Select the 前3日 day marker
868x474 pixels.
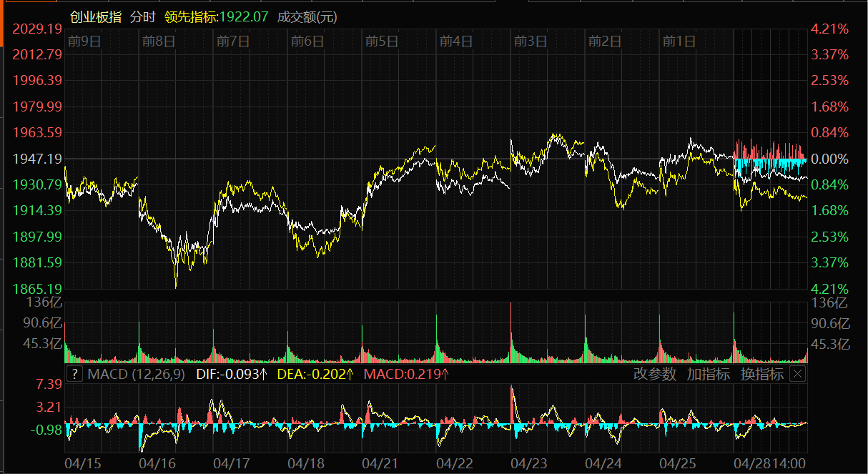531,41
